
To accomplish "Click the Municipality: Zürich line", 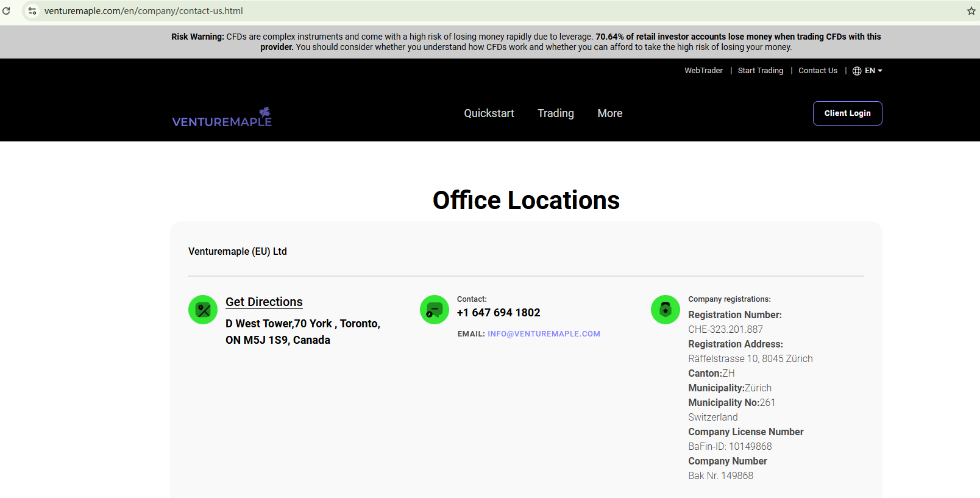I will [x=730, y=388].
